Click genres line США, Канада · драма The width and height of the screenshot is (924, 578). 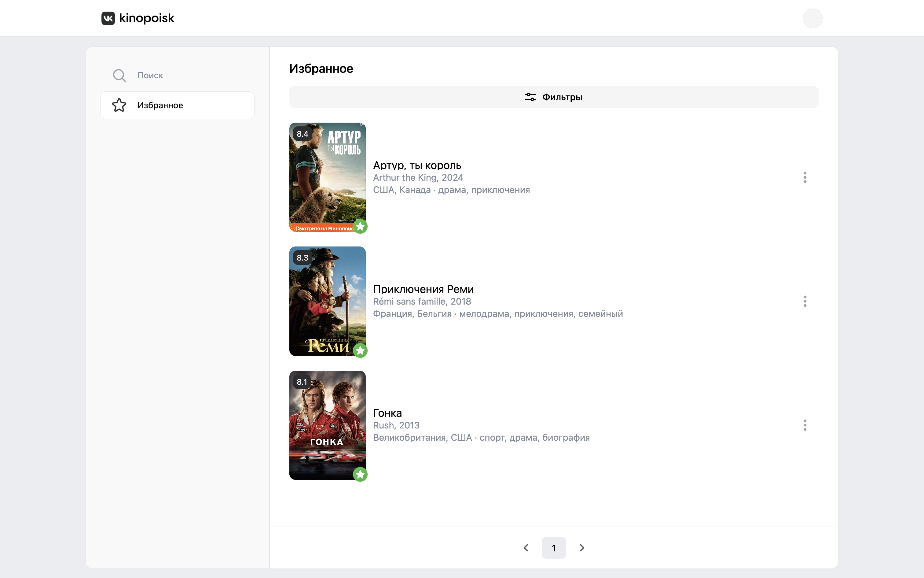click(x=451, y=190)
